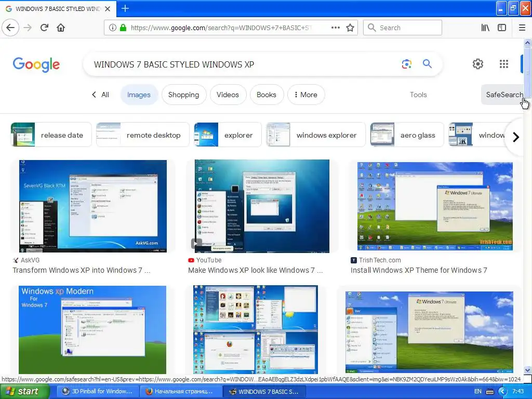Image resolution: width=532 pixels, height=399 pixels.
Task: Filter by release date chip
Action: point(51,135)
